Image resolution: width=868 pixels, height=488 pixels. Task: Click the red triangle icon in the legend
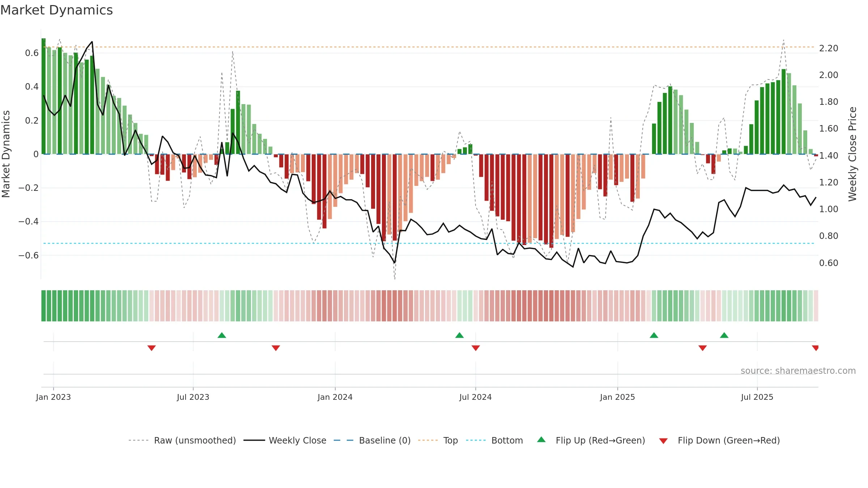663,441
